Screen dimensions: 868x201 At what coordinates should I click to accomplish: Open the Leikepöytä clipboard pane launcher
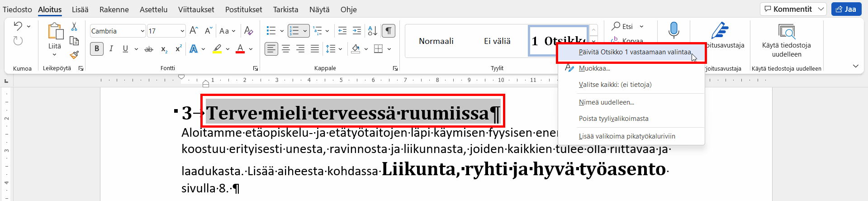tap(81, 68)
